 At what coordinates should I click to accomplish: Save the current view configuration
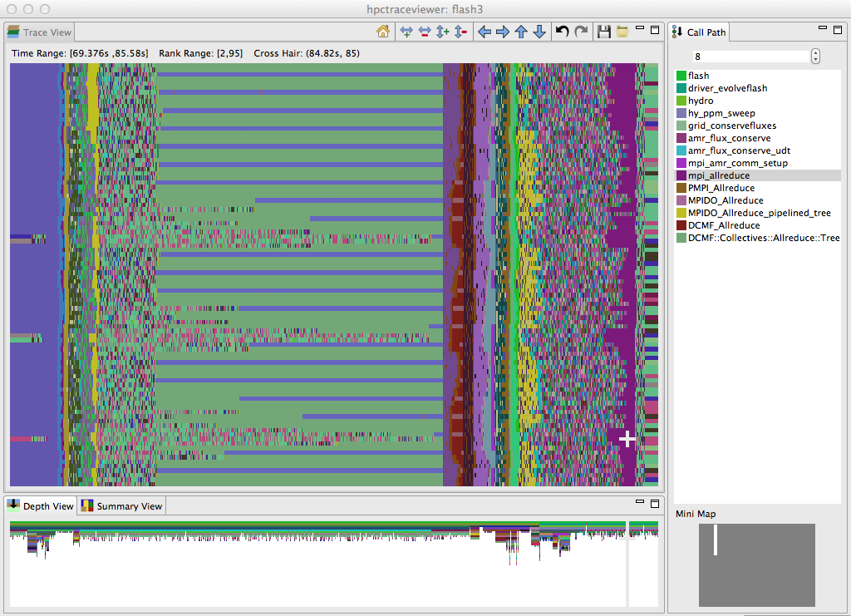[x=604, y=32]
